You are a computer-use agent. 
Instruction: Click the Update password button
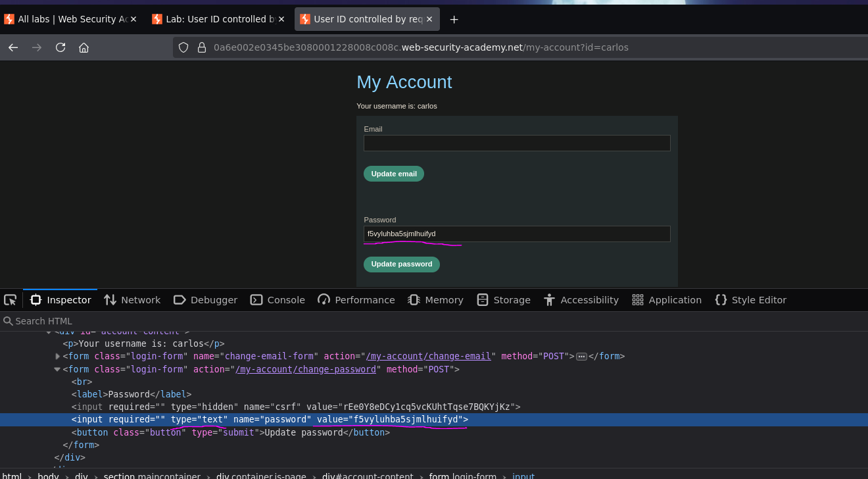click(402, 265)
